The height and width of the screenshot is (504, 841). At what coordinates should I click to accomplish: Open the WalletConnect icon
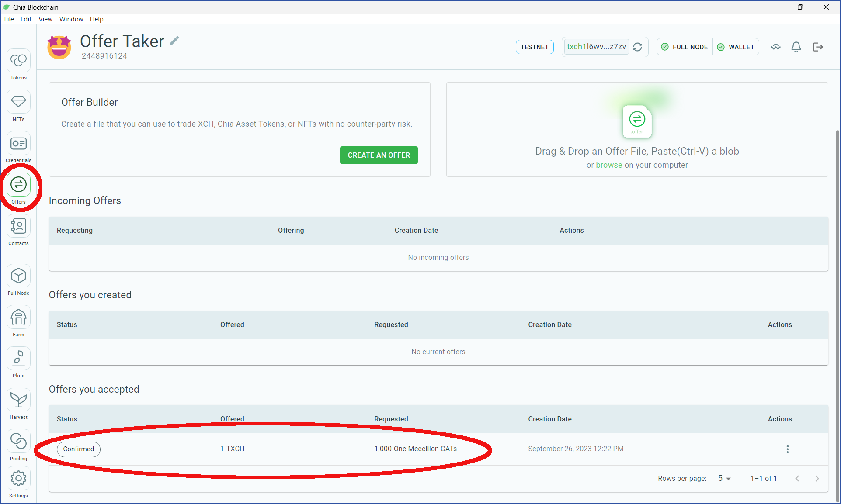tap(776, 47)
